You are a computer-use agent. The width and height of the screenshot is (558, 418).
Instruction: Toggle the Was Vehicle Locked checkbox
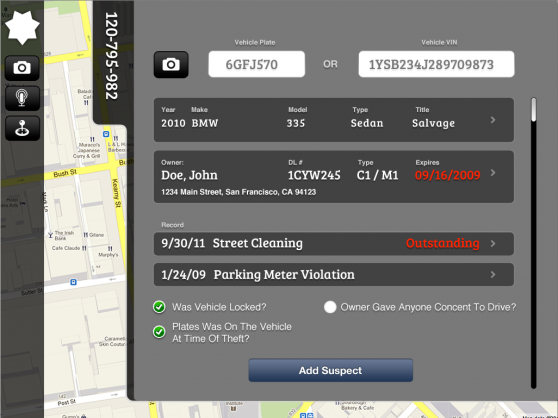pyautogui.click(x=159, y=307)
